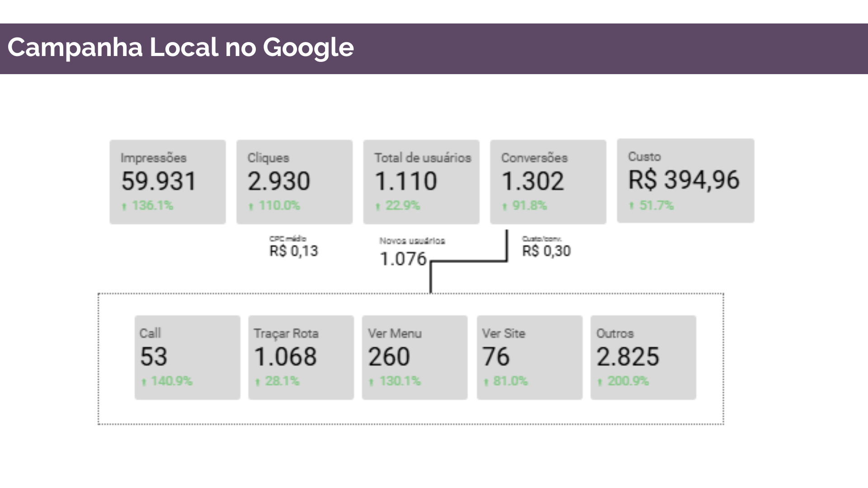Click the up arrow beside 22.9%
868x488 pixels.
(378, 206)
